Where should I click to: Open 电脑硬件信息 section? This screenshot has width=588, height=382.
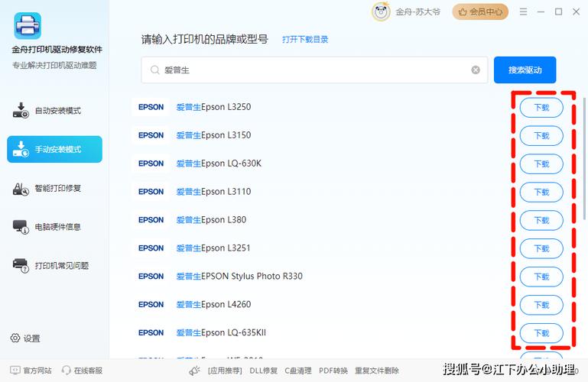coord(54,227)
